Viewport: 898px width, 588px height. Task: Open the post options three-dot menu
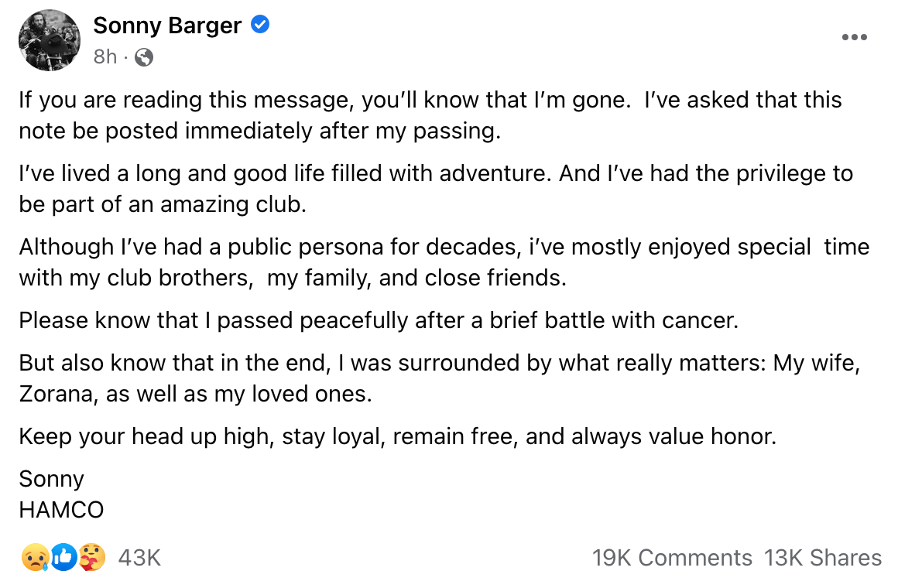(x=854, y=37)
